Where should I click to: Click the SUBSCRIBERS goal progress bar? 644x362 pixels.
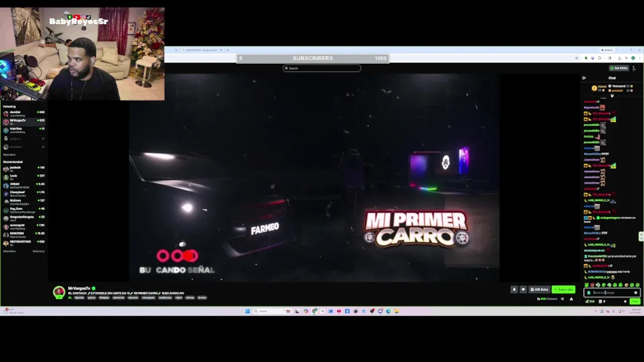312,58
